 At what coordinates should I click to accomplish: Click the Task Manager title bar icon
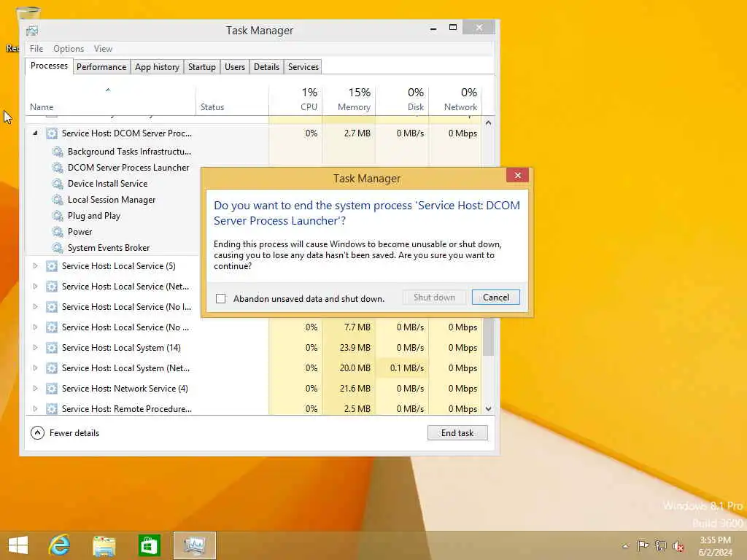pos(32,31)
